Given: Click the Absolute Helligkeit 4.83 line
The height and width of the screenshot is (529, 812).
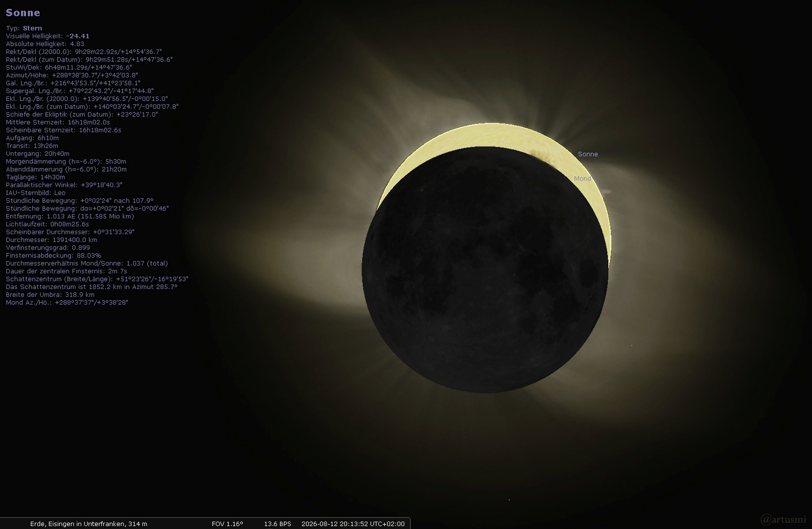Looking at the screenshot, I should point(45,44).
